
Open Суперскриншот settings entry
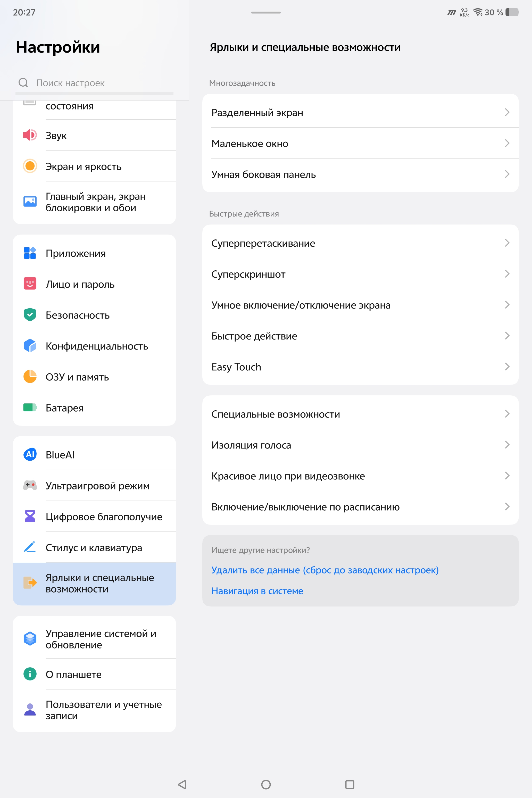[360, 274]
